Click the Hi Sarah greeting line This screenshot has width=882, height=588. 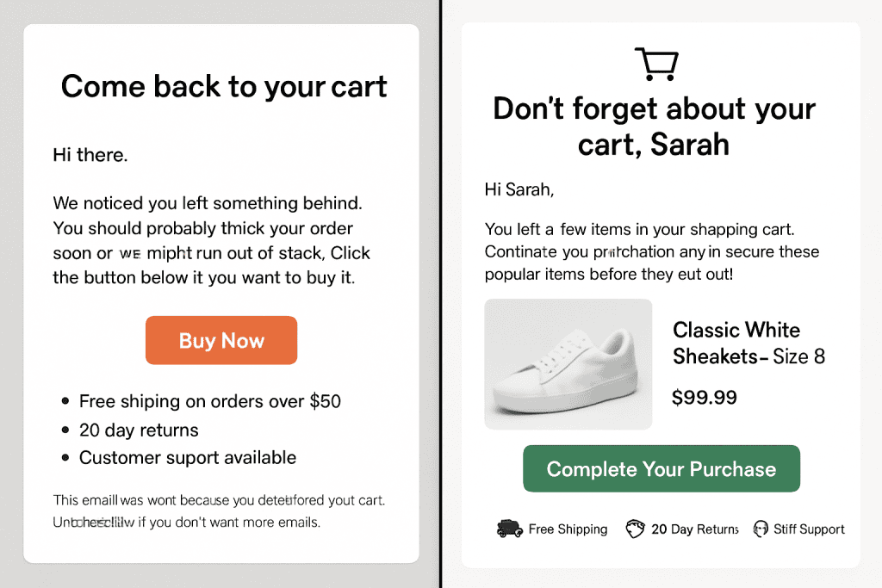click(519, 190)
